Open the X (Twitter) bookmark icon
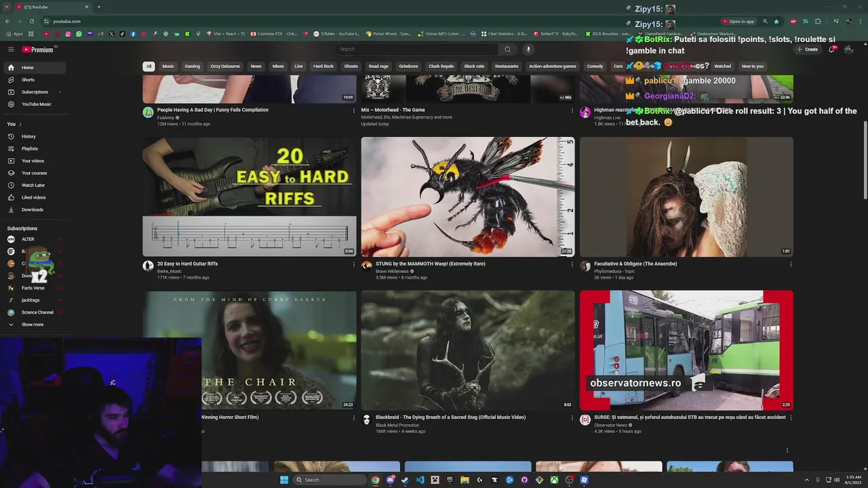 click(111, 34)
